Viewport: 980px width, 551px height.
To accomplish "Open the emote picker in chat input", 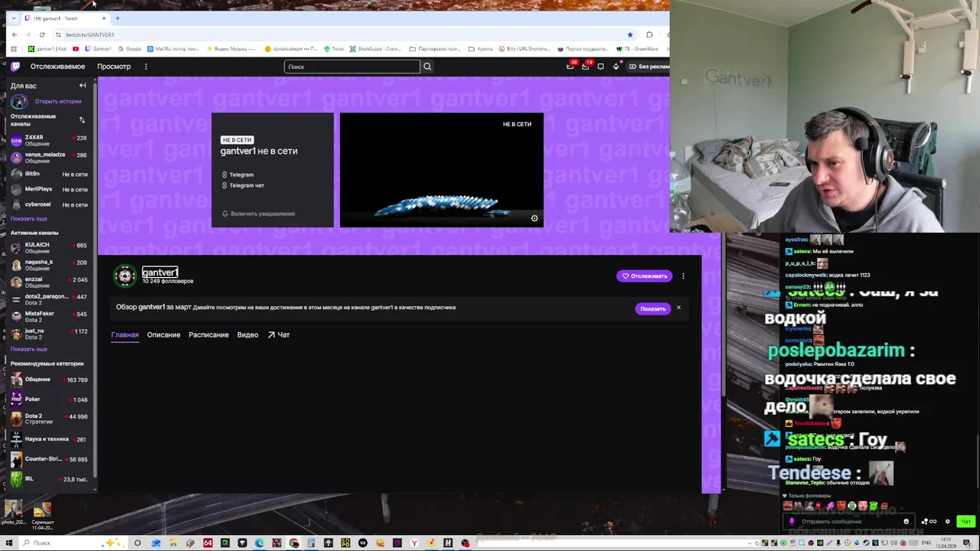I will pyautogui.click(x=906, y=522).
